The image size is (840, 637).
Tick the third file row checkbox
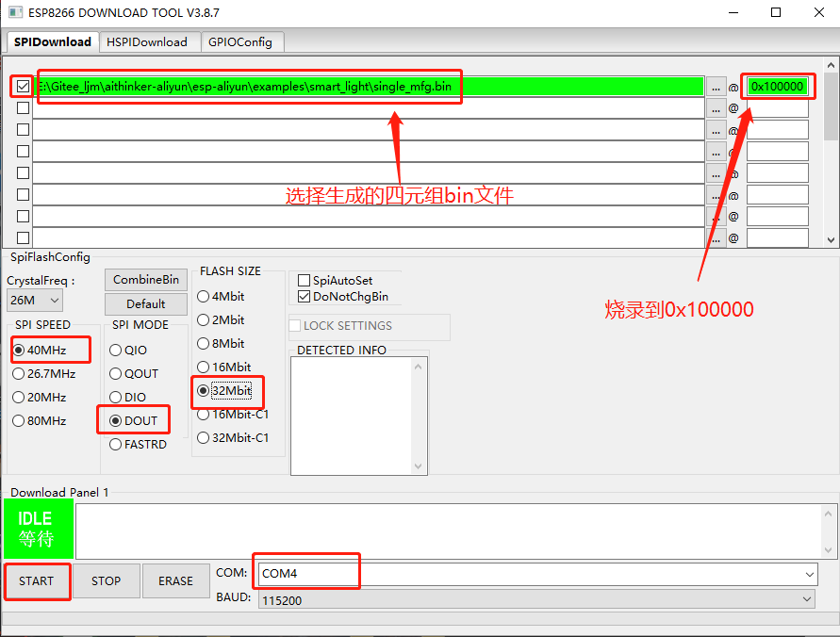click(23, 129)
